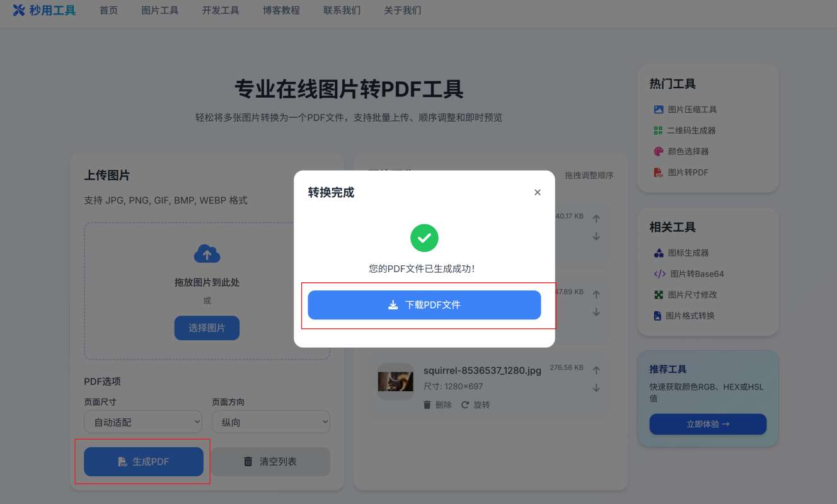Image resolution: width=837 pixels, height=504 pixels.
Task: Expand the 页面方向 dropdown showing 纵向
Action: pyautogui.click(x=271, y=422)
